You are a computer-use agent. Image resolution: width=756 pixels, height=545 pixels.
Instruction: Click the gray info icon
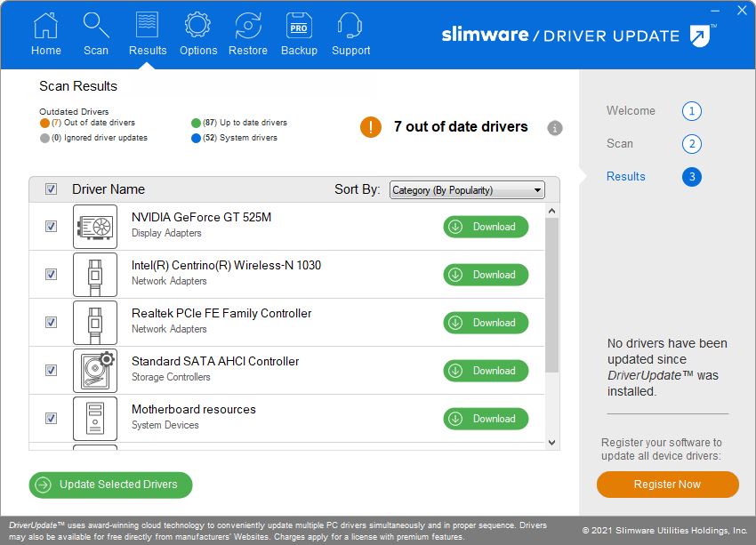coord(555,128)
